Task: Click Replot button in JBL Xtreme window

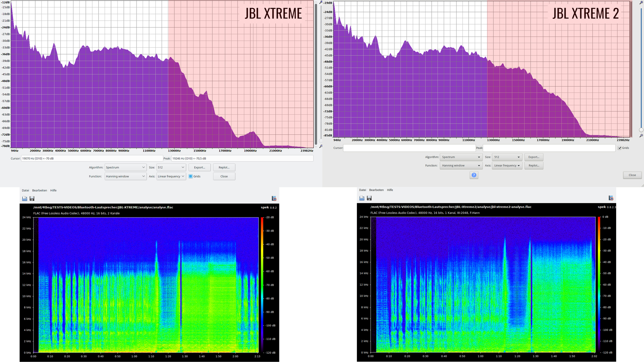Action: click(x=224, y=167)
